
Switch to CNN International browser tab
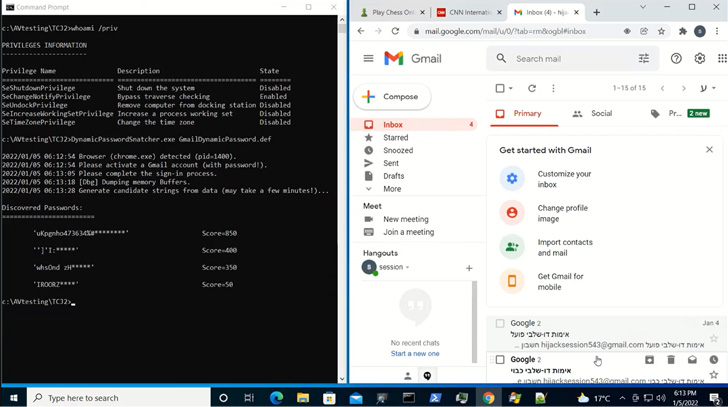click(469, 13)
